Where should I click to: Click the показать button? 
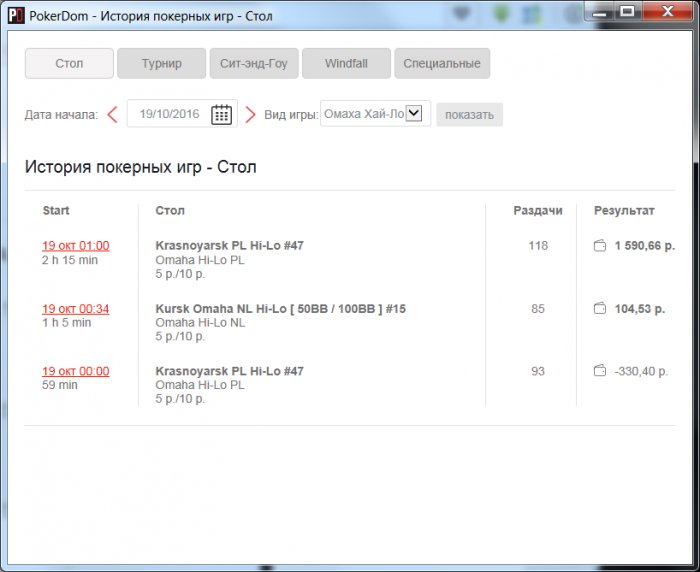coord(469,115)
